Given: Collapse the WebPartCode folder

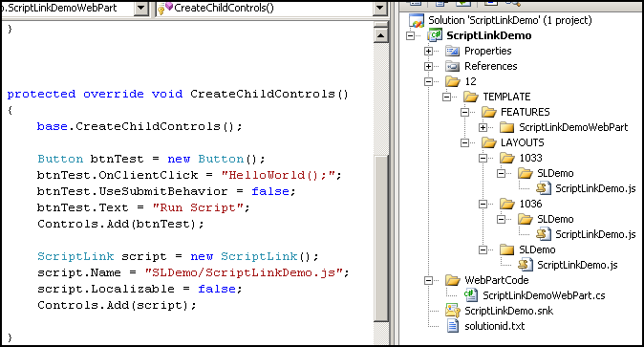Looking at the screenshot, I should click(428, 280).
